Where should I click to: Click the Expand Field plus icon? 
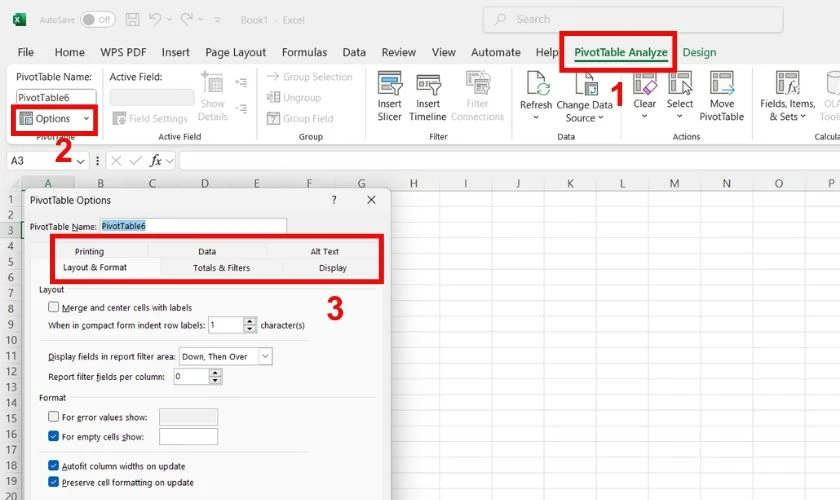(x=241, y=83)
